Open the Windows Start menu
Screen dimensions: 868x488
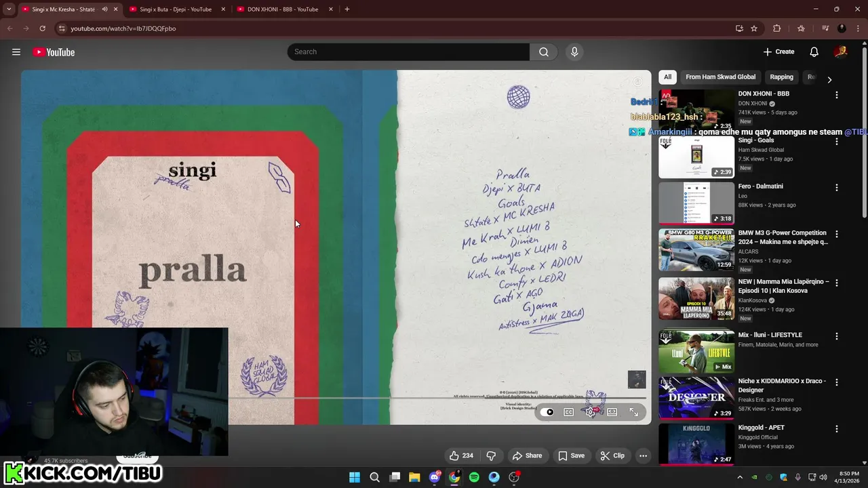(355, 477)
